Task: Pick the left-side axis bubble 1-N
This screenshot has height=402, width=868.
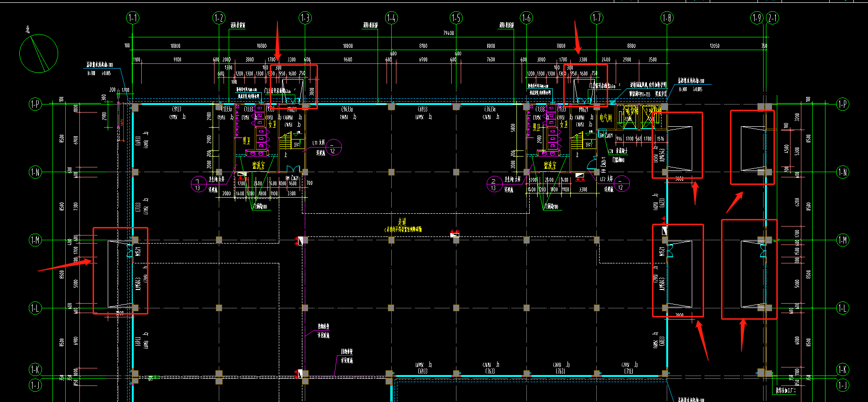Action: coord(35,172)
